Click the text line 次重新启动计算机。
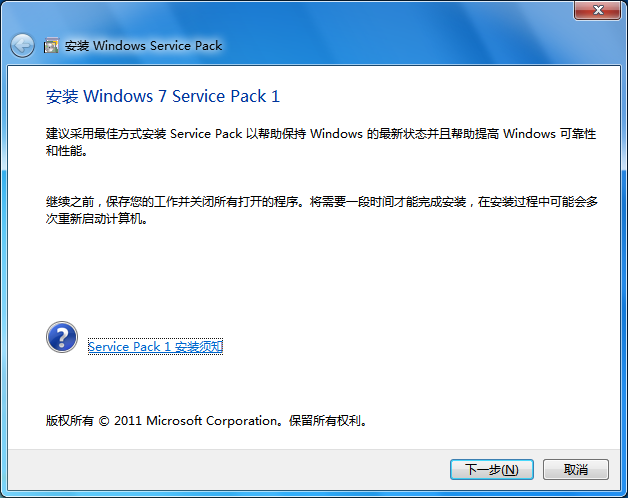This screenshot has height=498, width=628. pos(96,219)
